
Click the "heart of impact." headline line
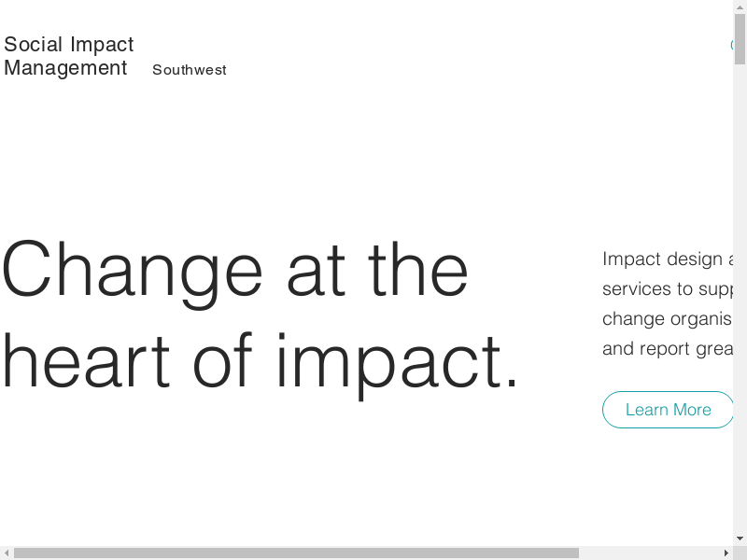260,361
